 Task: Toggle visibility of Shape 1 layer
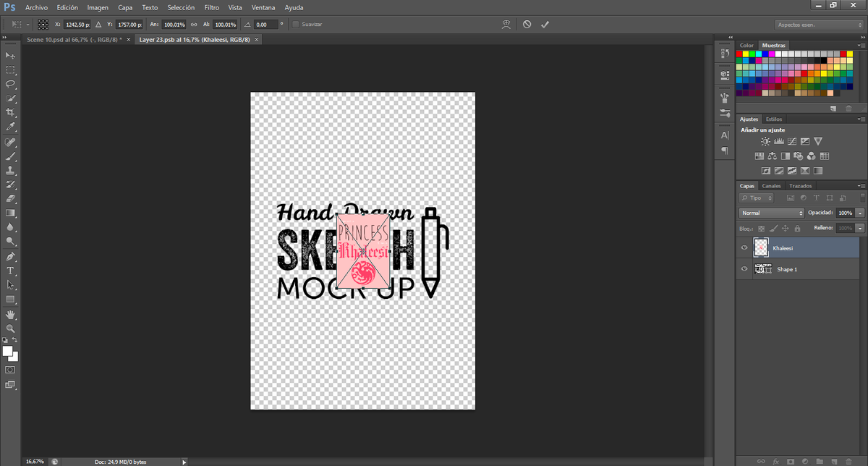tap(744, 268)
